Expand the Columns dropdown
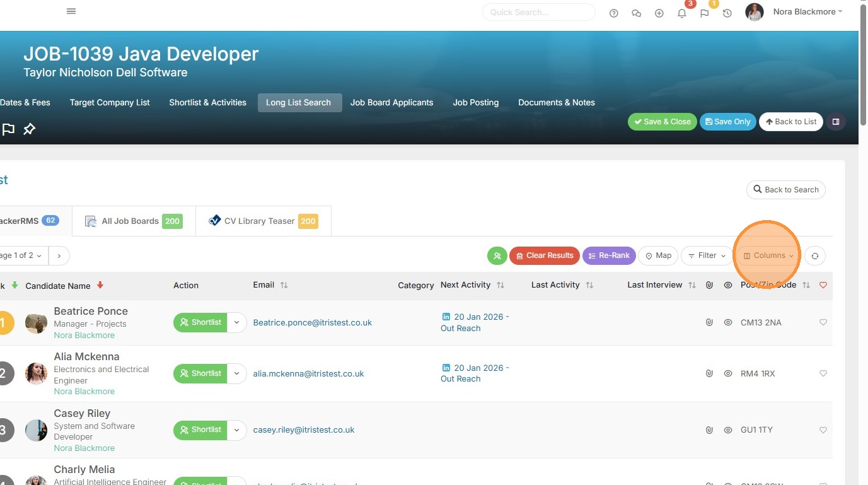The height and width of the screenshot is (485, 868). pyautogui.click(x=768, y=256)
